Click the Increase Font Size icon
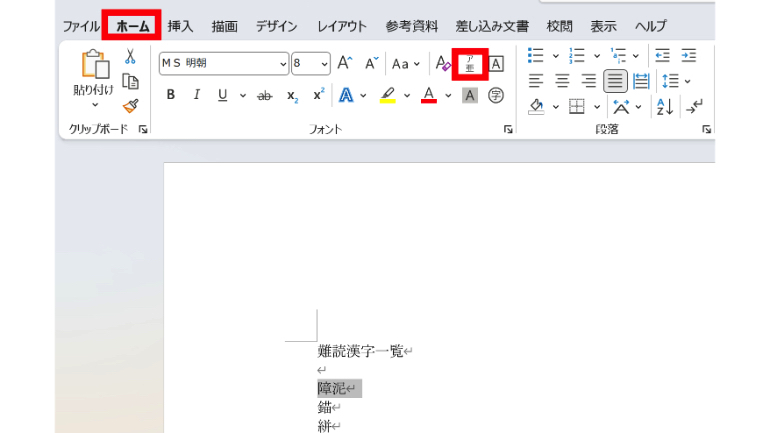 [345, 63]
